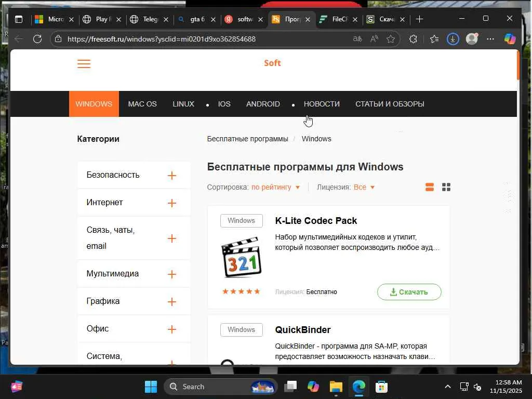Viewport: 532px width, 399px height.
Task: Open the ANDROID section
Action: [x=263, y=104]
